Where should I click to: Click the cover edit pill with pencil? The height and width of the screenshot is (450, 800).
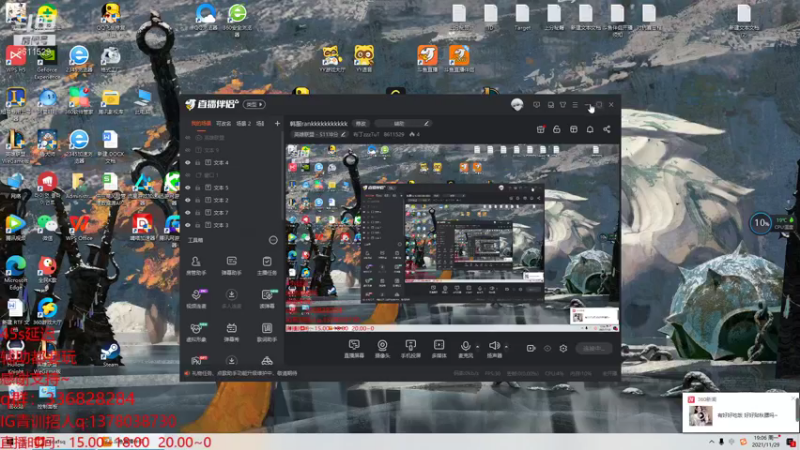pos(403,123)
